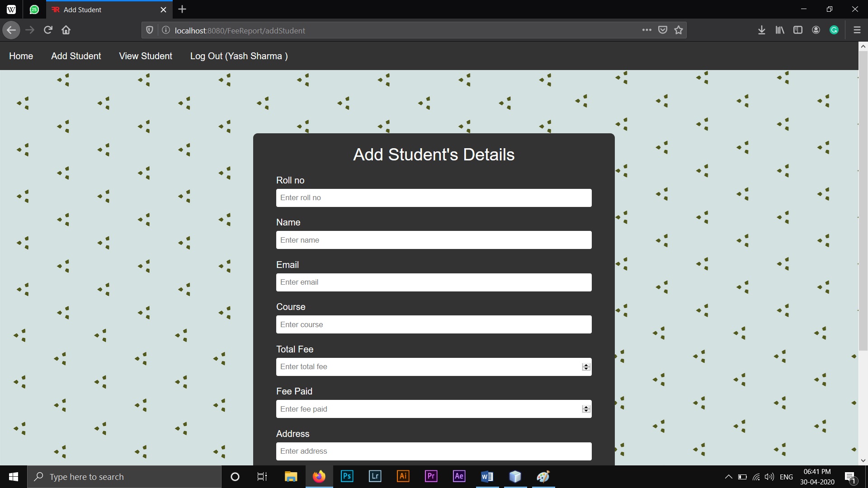This screenshot has height=488, width=868.
Task: Expand the system tray hidden icons chevron
Action: (728, 477)
